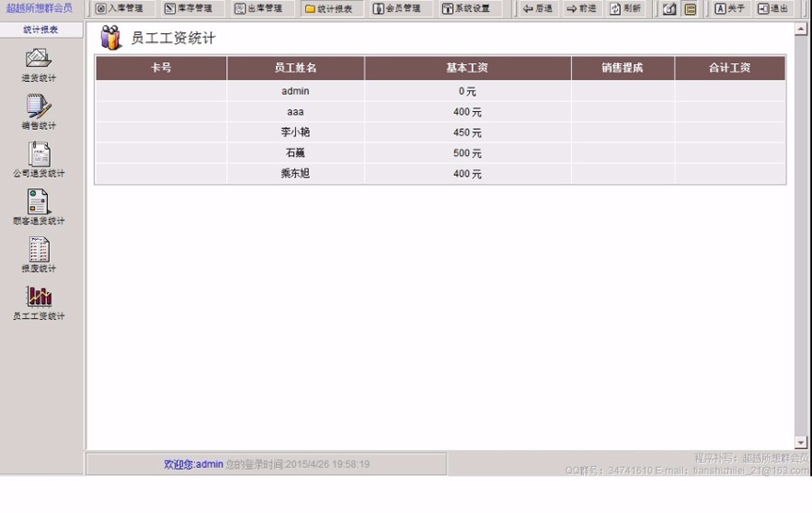Screen dimensions: 812x513
Task: Open 会员管理 in the top toolbar
Action: (x=397, y=8)
